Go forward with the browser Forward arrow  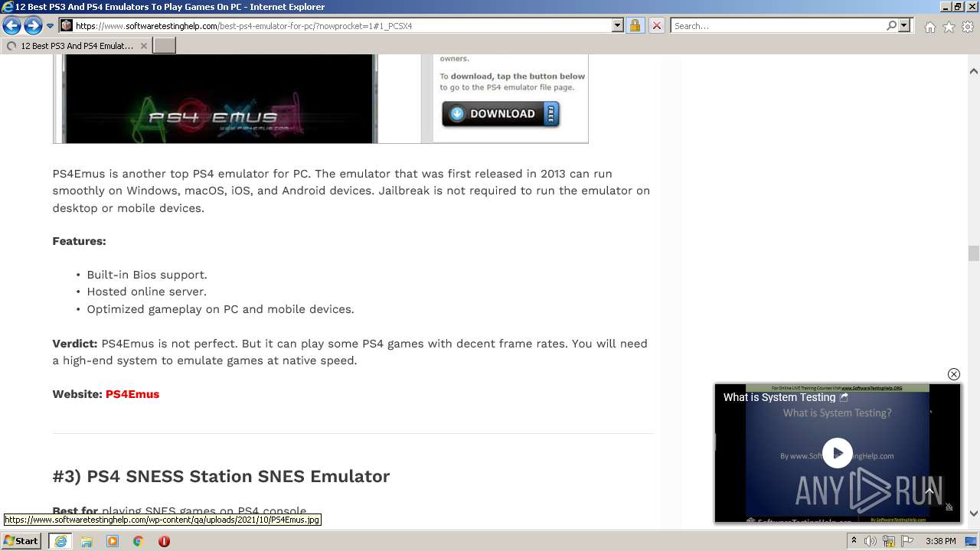33,26
